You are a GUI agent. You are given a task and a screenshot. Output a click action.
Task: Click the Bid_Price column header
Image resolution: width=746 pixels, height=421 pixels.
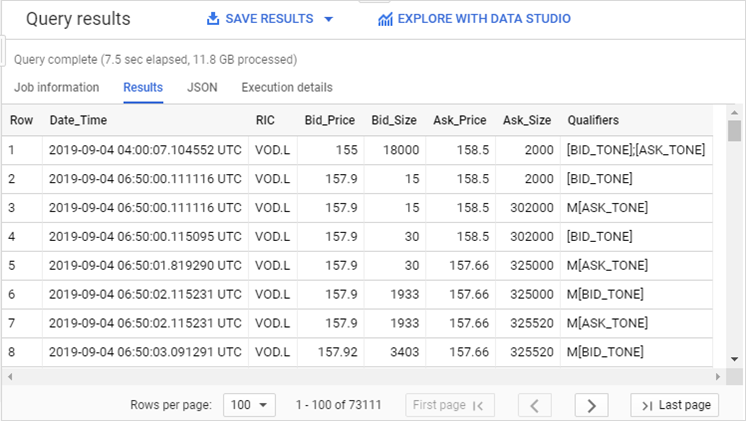pyautogui.click(x=330, y=120)
